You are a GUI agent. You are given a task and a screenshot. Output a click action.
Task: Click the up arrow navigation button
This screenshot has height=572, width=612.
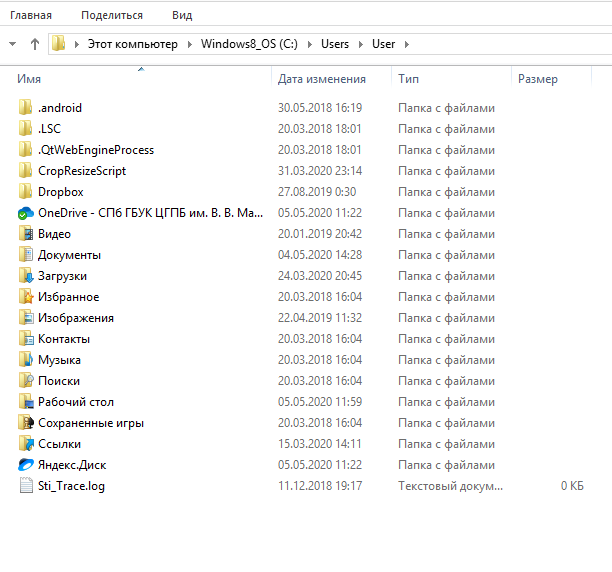coord(35,44)
